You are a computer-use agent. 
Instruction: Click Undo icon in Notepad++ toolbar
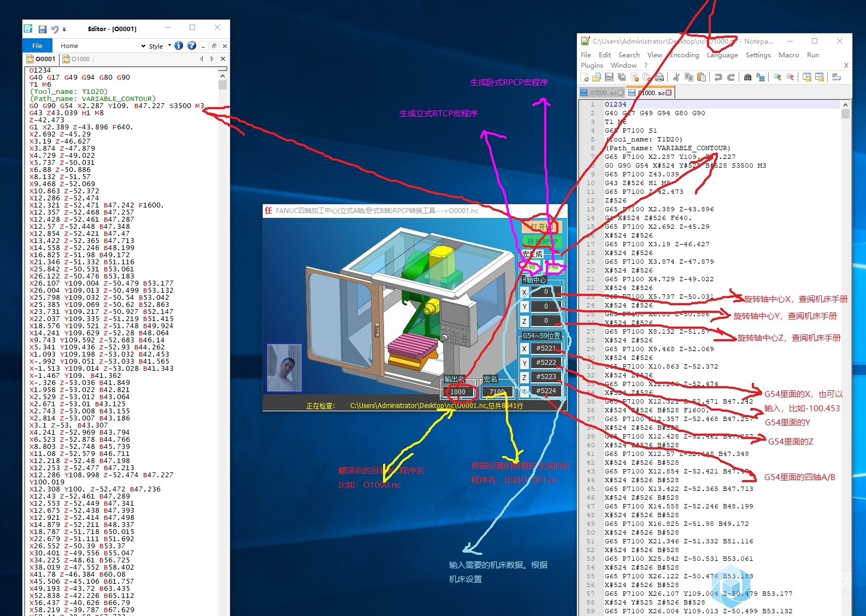718,78
